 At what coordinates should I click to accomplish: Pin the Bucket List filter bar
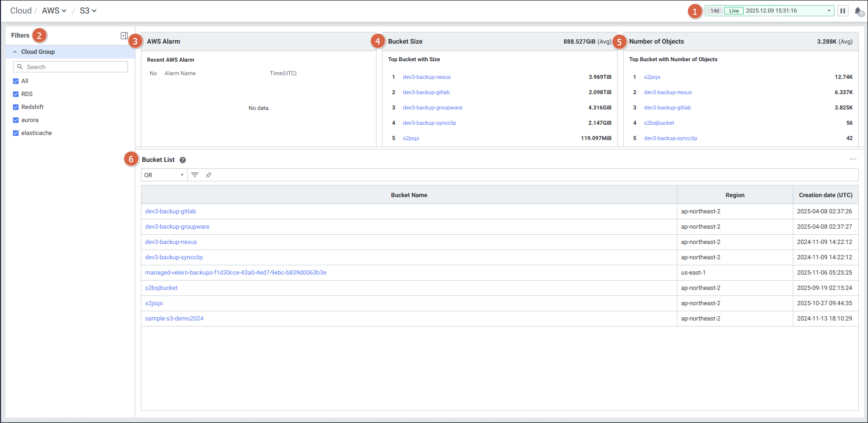pyautogui.click(x=209, y=175)
